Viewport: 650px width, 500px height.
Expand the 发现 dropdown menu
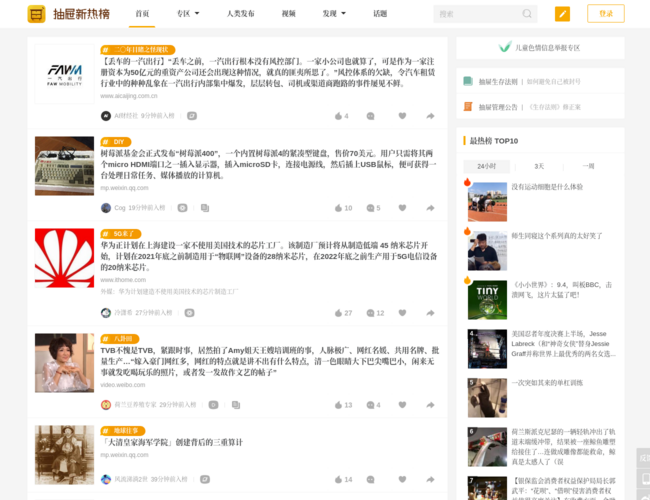coord(334,14)
